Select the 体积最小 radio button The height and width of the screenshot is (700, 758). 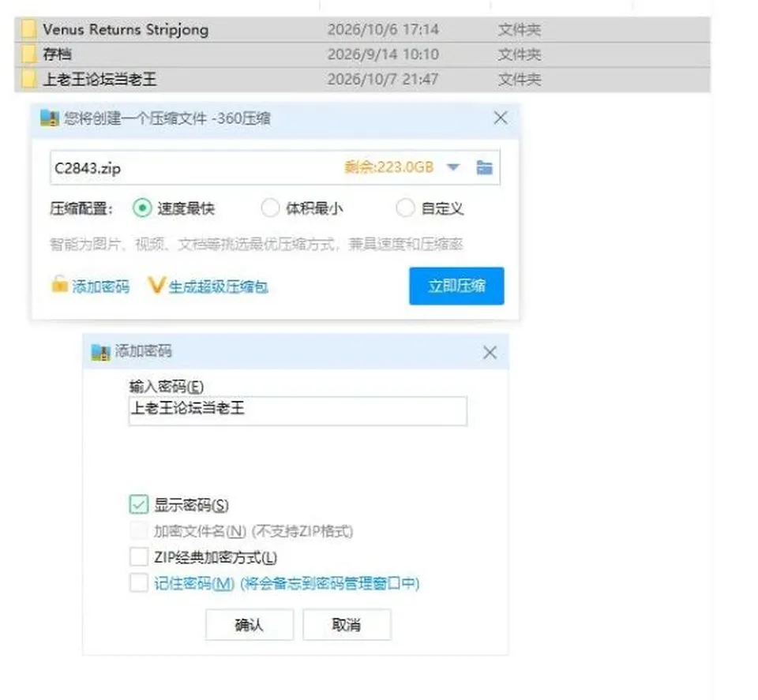pos(270,208)
